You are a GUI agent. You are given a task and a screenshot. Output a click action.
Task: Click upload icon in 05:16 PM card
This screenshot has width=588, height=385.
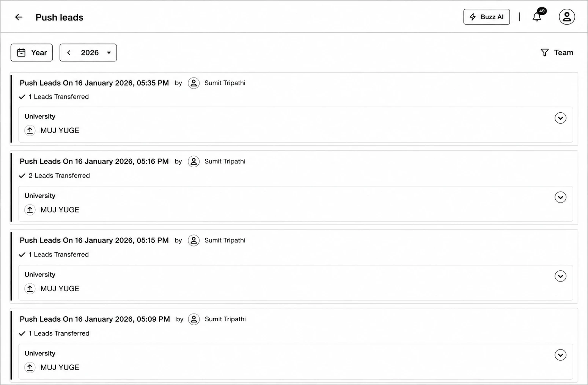30,210
